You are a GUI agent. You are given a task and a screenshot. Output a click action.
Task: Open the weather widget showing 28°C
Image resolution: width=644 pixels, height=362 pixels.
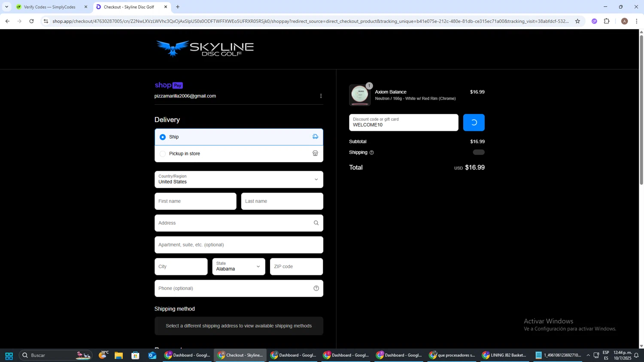[103, 355]
